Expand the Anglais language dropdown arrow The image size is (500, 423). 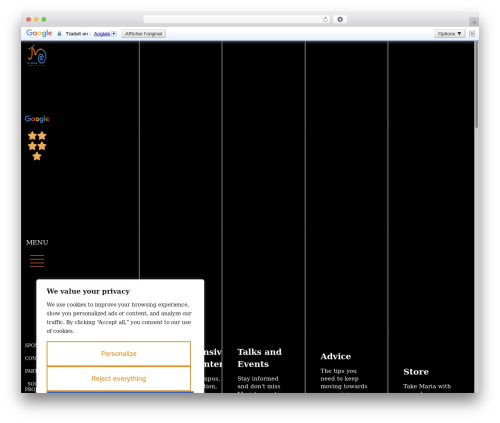[x=114, y=34]
